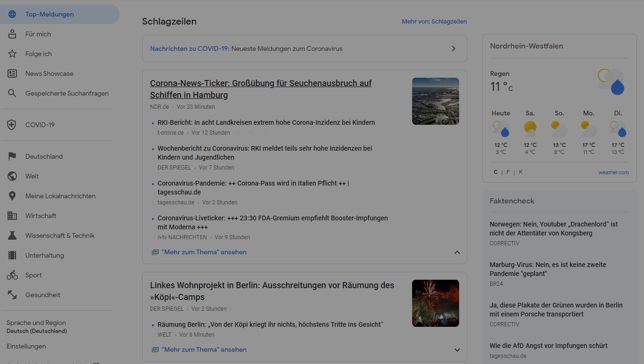Expand the Linkes Wohnprojekt story group

click(x=457, y=350)
